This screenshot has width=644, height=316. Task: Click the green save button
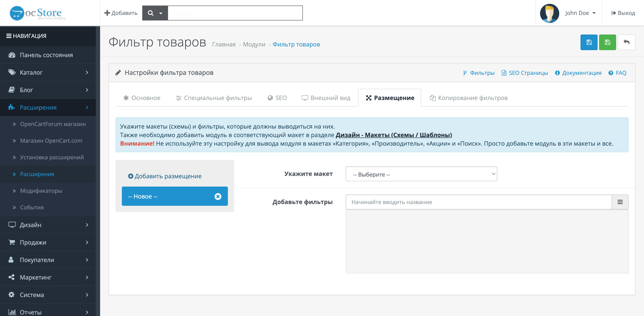tap(607, 42)
